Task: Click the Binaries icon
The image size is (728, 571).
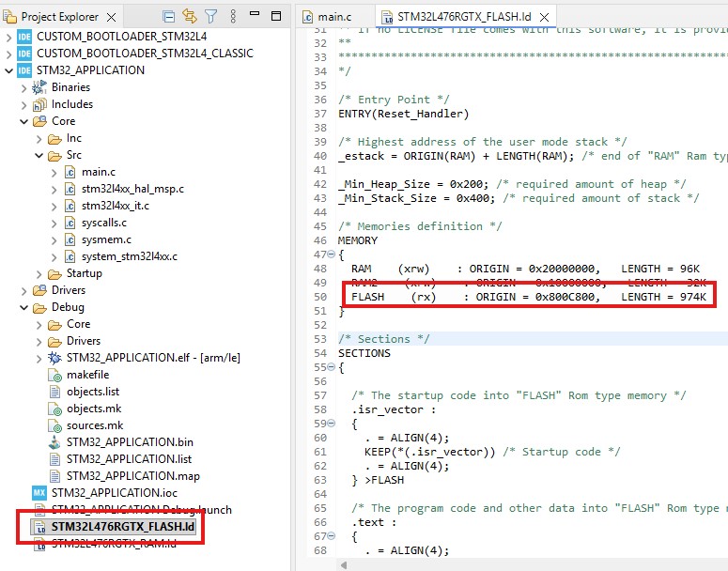Action: [x=39, y=86]
